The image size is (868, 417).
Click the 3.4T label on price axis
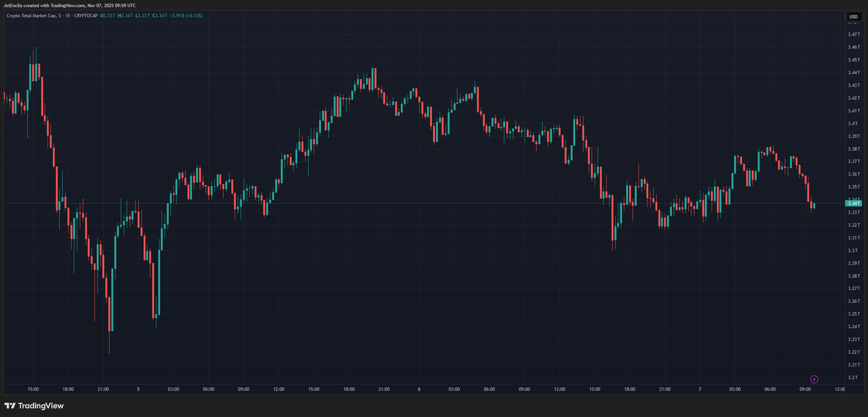pos(853,124)
